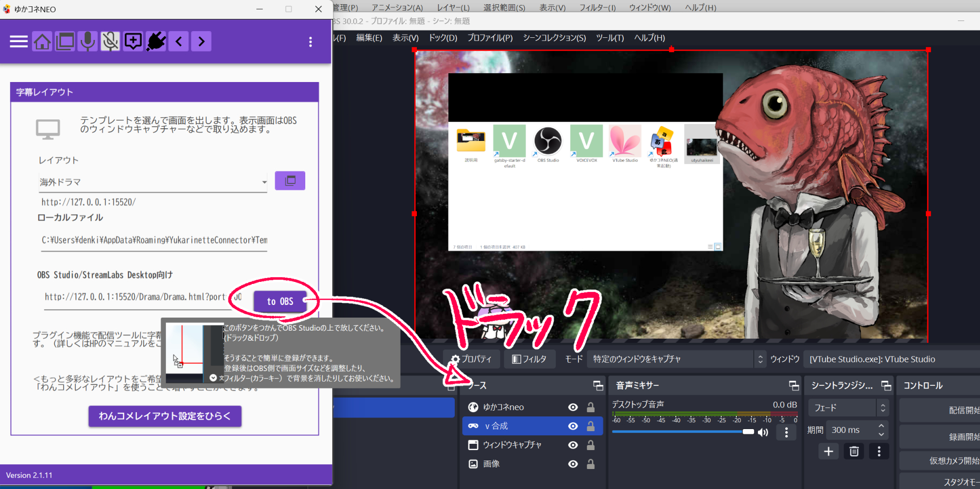
Task: Click 仮想カメラ開始 in the controls dock
Action: click(x=940, y=461)
